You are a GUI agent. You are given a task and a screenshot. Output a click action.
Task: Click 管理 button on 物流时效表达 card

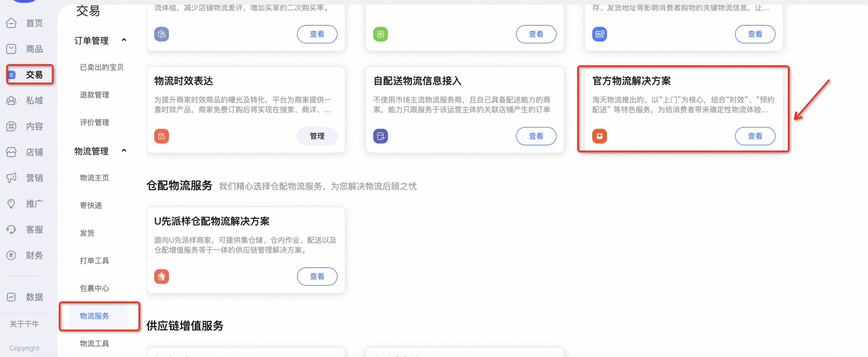(317, 136)
